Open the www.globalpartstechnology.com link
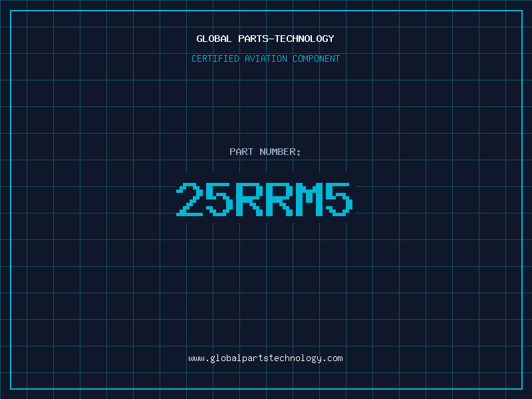The width and height of the screenshot is (532, 399). tap(265, 358)
